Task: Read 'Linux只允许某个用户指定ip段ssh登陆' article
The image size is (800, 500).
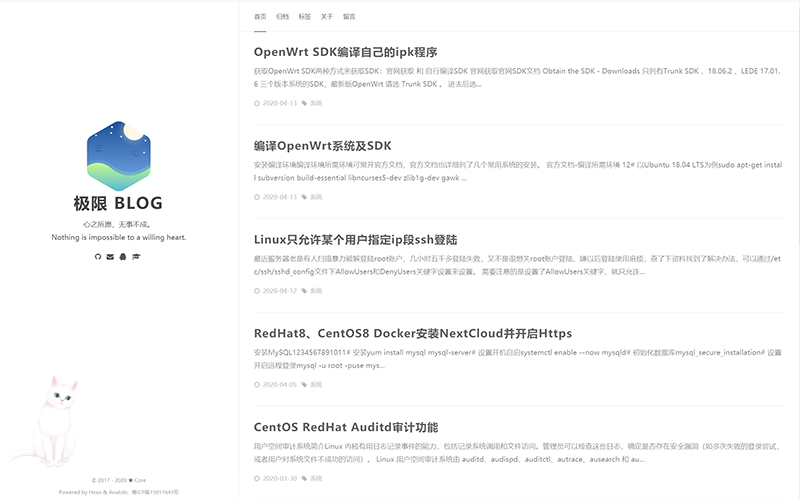Action: coord(355,240)
